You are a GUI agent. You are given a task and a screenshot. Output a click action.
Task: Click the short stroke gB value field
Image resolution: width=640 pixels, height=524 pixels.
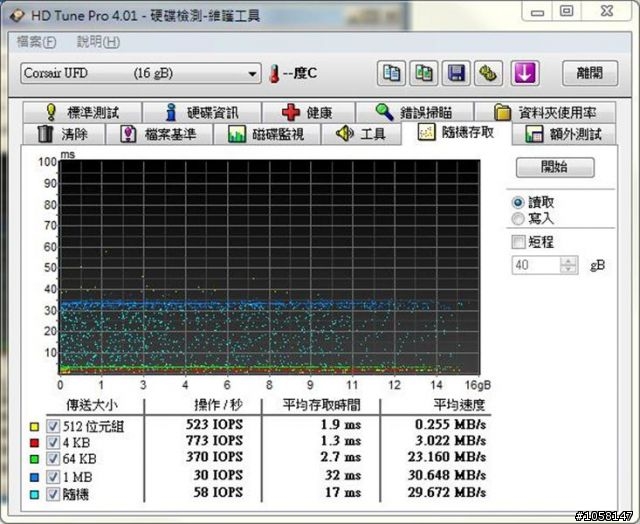click(536, 265)
